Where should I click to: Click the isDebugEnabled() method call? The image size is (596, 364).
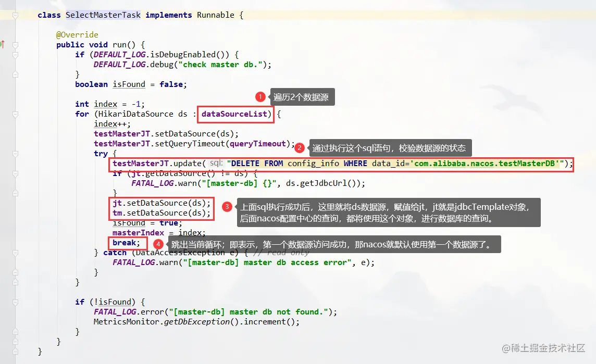189,54
